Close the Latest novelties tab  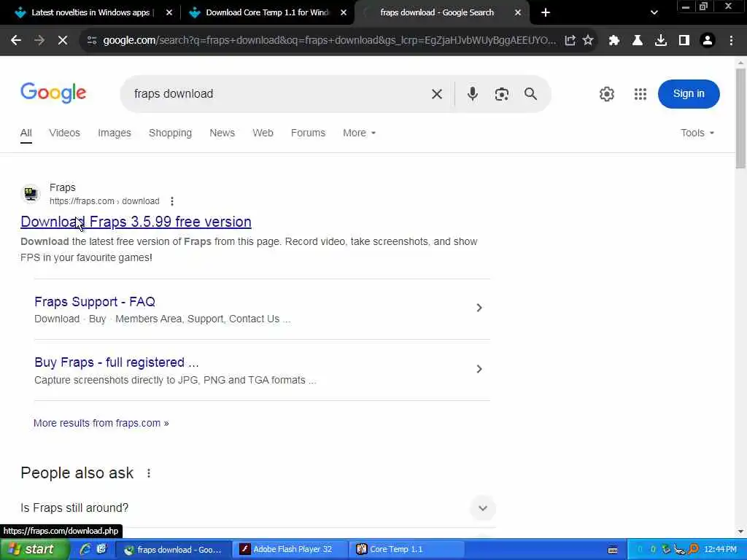(169, 13)
